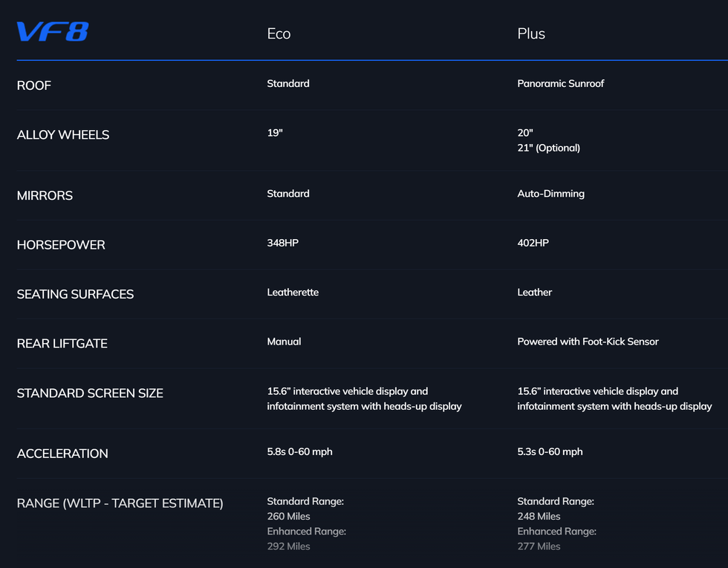Image resolution: width=728 pixels, height=568 pixels.
Task: Select the 348HP Eco value
Action: [x=283, y=243]
